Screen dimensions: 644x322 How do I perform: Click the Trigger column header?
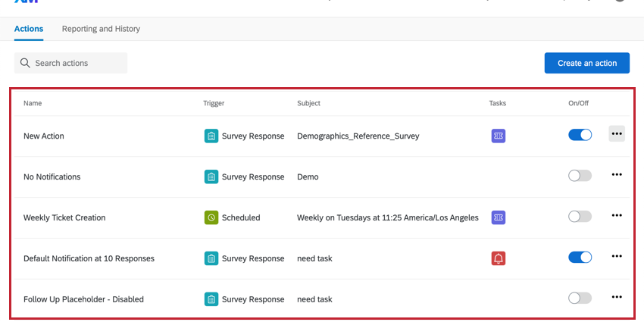point(214,103)
